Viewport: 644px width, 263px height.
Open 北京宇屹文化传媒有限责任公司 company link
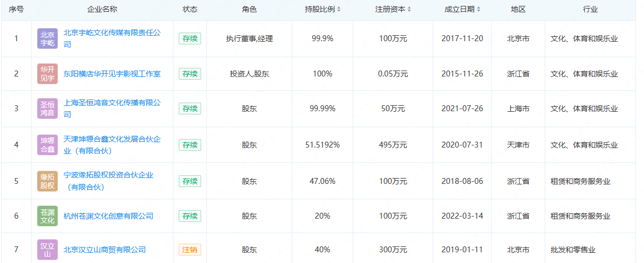pyautogui.click(x=112, y=33)
